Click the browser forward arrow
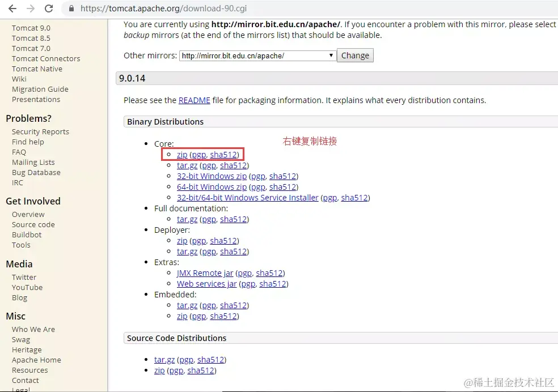 [x=31, y=8]
